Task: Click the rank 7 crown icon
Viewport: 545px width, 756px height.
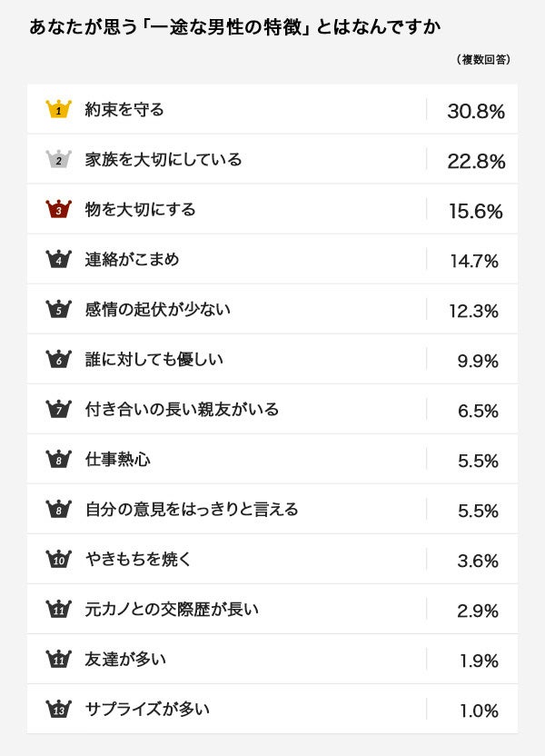Action: (x=58, y=410)
